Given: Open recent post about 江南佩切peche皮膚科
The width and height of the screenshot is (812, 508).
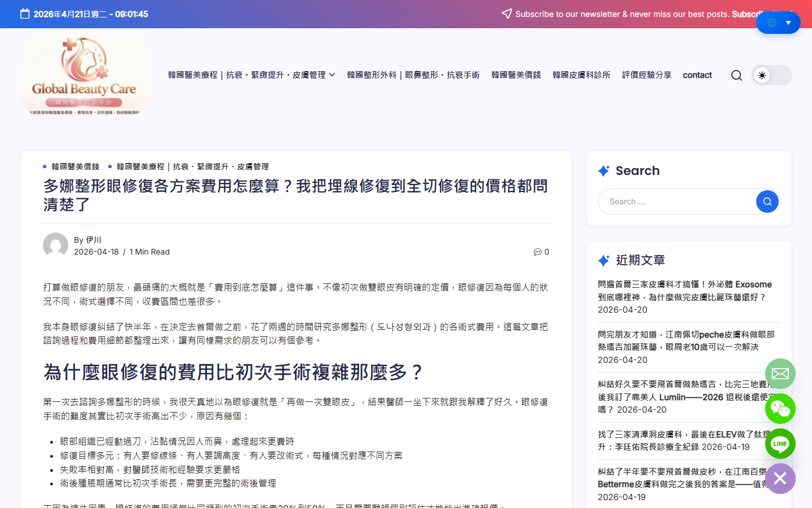Looking at the screenshot, I should coord(686,340).
